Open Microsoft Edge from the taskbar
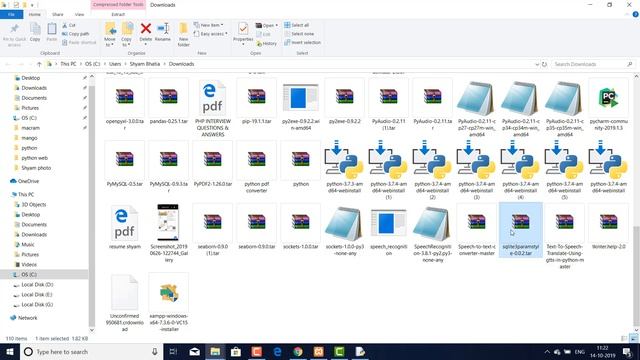The width and height of the screenshot is (640, 360). (x=277, y=351)
